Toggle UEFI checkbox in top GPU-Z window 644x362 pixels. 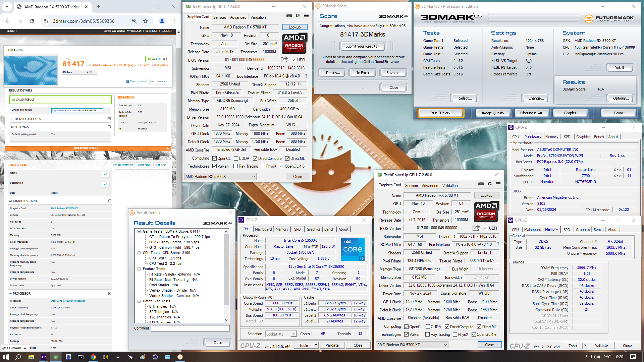click(x=294, y=60)
